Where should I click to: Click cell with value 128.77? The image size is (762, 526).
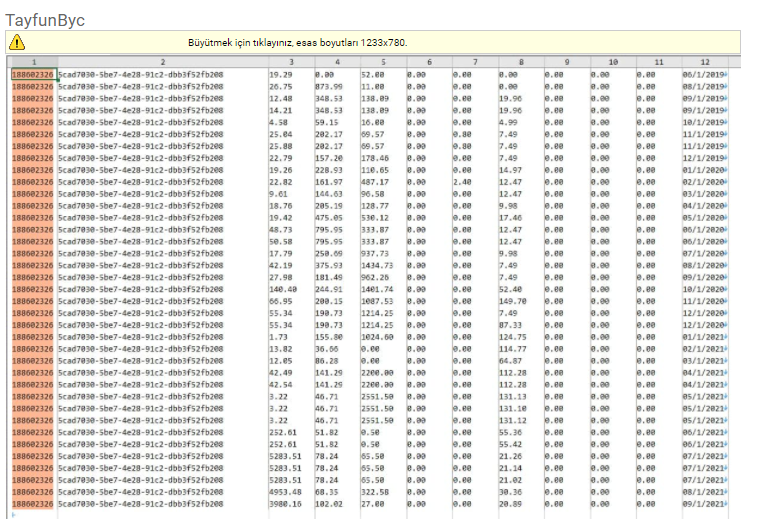point(375,206)
